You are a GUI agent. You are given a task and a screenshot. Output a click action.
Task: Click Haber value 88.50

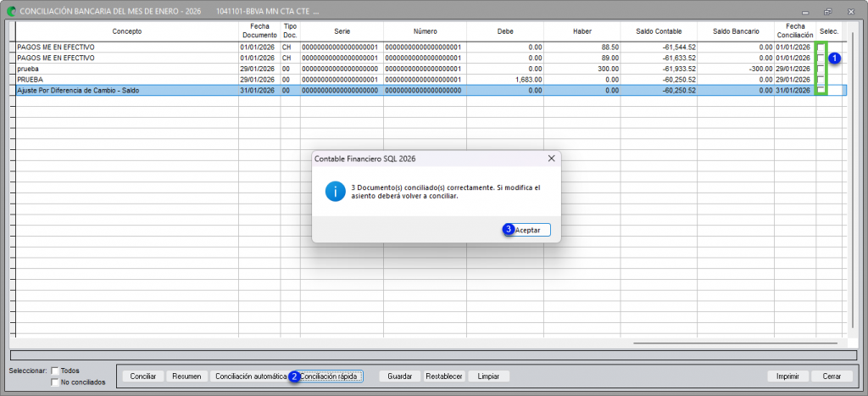pyautogui.click(x=610, y=47)
